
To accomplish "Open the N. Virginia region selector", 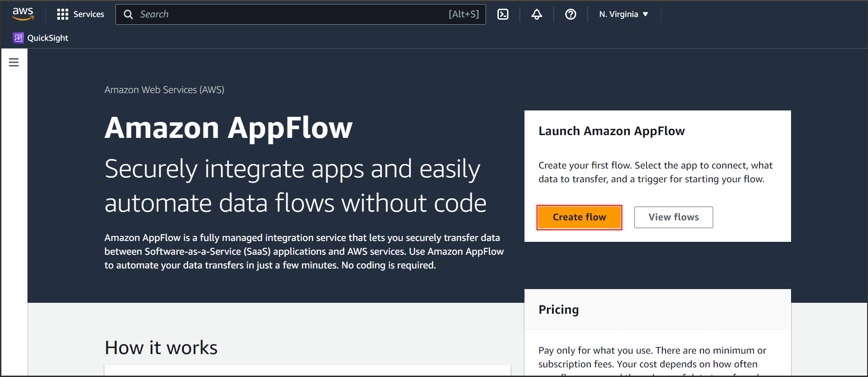I will click(x=618, y=14).
